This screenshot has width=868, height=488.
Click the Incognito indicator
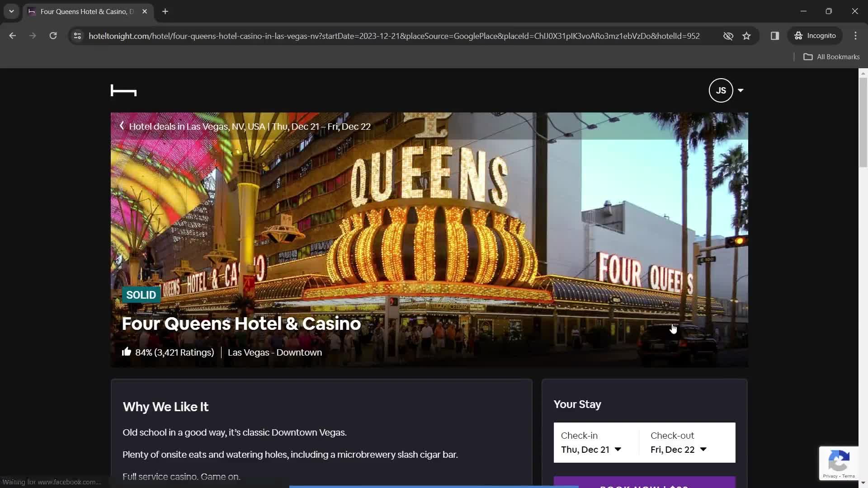tap(816, 36)
